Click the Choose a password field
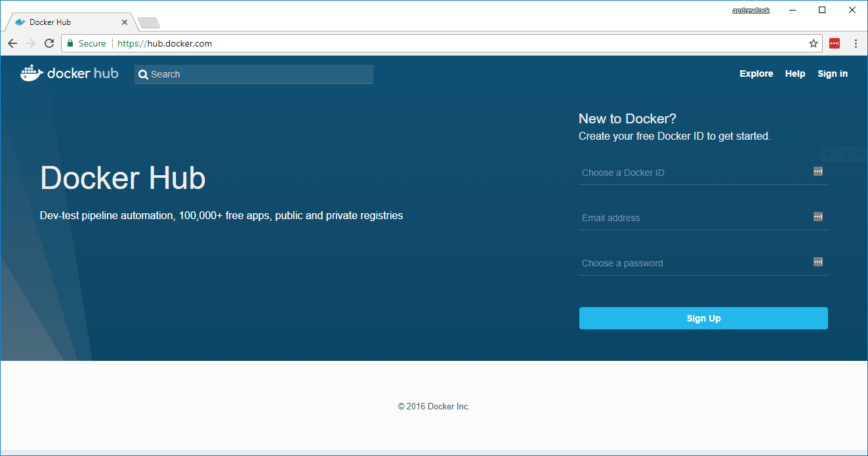This screenshot has width=868, height=456. coord(703,263)
